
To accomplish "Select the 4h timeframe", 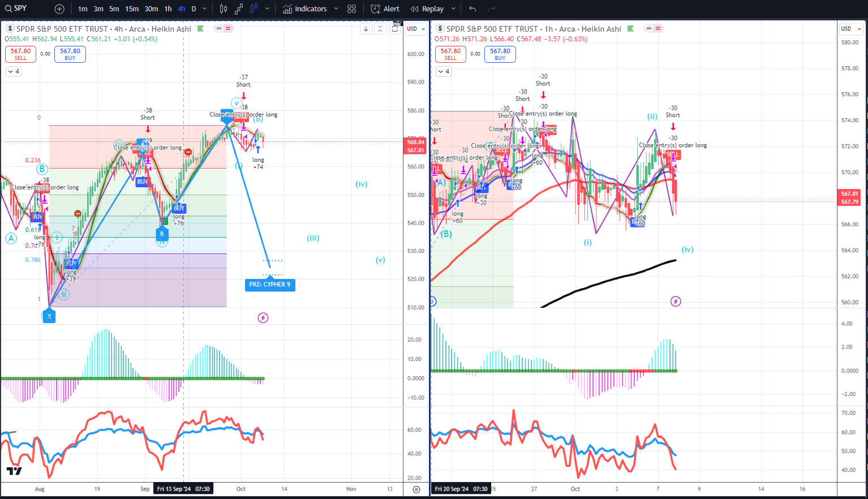I will [x=182, y=8].
